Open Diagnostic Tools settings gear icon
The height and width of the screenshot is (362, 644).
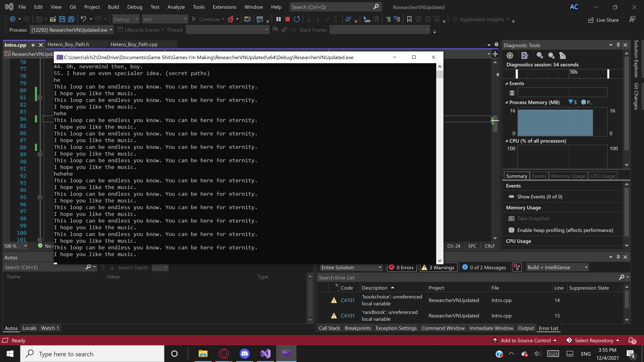pyautogui.click(x=510, y=55)
